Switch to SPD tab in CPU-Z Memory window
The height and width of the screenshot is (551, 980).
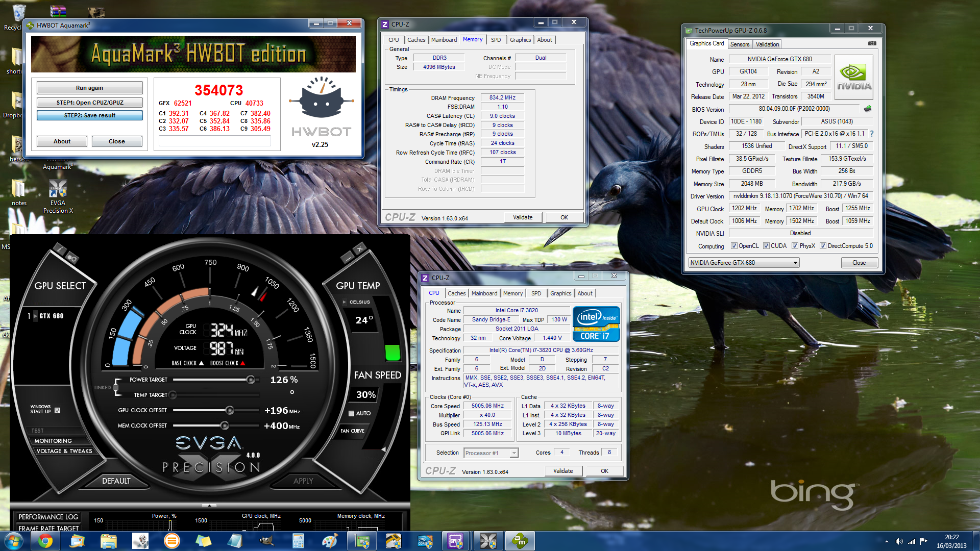coord(496,40)
